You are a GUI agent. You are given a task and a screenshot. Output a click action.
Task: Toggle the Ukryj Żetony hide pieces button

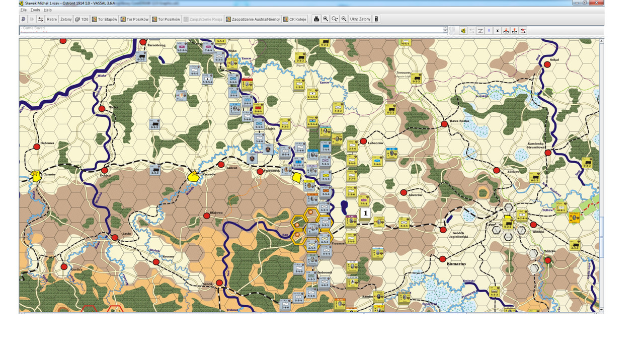tap(360, 19)
